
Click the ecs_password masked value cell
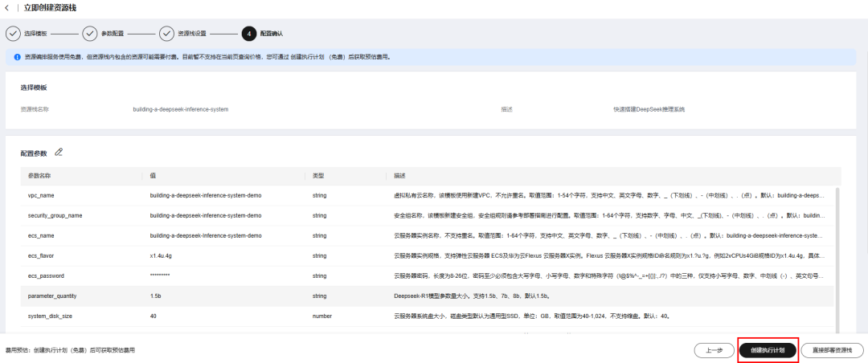(x=160, y=275)
